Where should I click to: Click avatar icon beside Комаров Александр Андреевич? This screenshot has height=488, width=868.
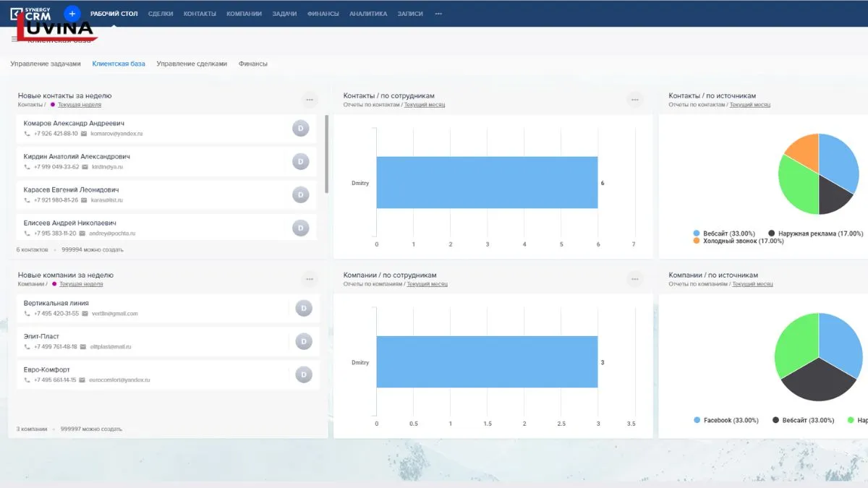301,128
